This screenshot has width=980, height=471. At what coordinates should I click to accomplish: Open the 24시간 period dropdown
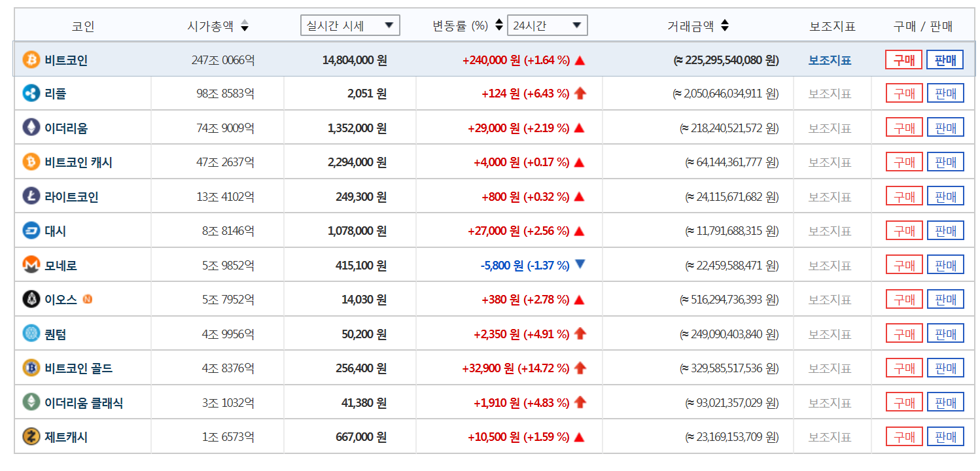[547, 25]
